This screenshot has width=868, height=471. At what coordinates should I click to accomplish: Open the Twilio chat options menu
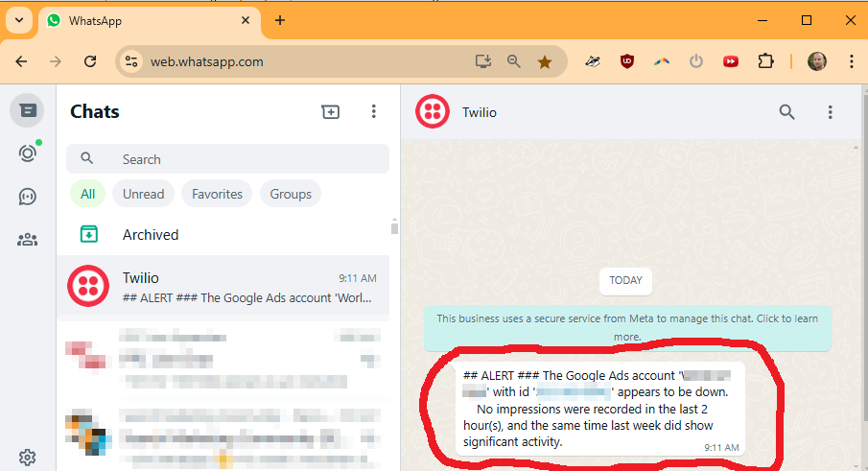pos(830,112)
